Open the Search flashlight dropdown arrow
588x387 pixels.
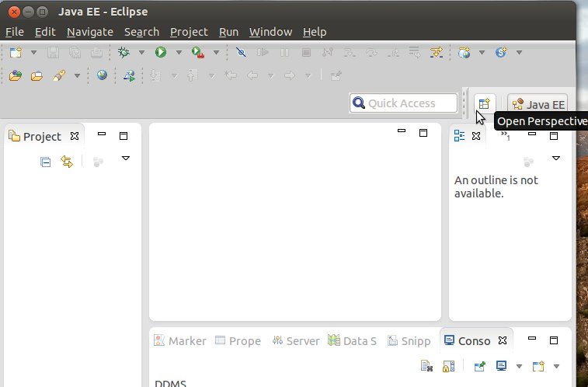pyautogui.click(x=77, y=75)
